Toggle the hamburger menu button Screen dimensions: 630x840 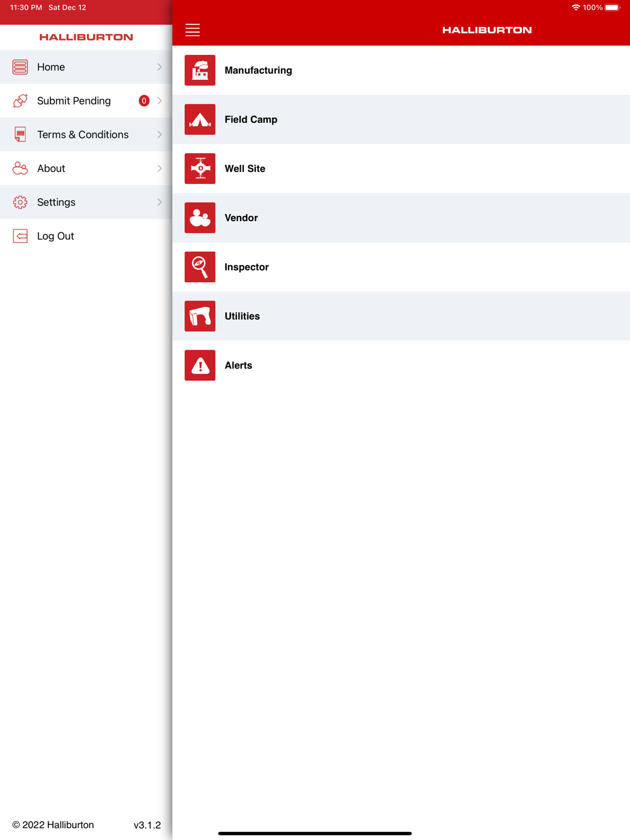(x=193, y=30)
